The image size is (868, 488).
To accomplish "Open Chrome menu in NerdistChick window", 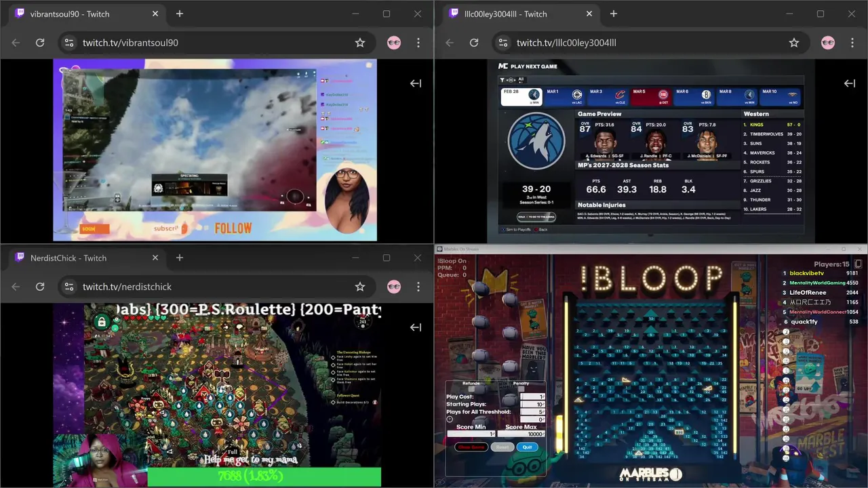I will click(x=418, y=287).
